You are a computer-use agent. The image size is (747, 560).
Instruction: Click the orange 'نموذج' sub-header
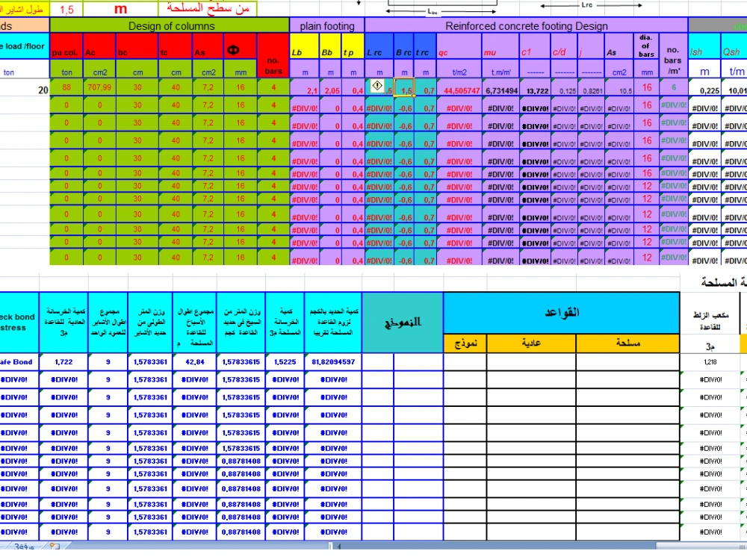coord(465,343)
